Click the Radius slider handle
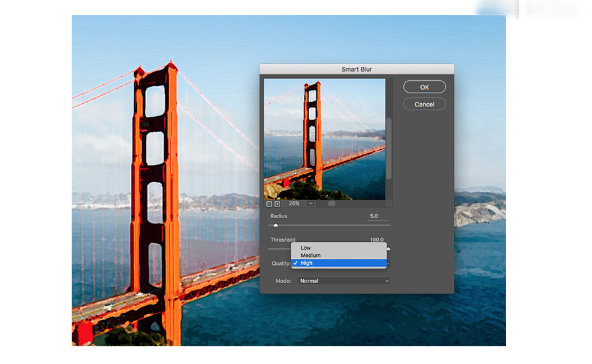 276,225
